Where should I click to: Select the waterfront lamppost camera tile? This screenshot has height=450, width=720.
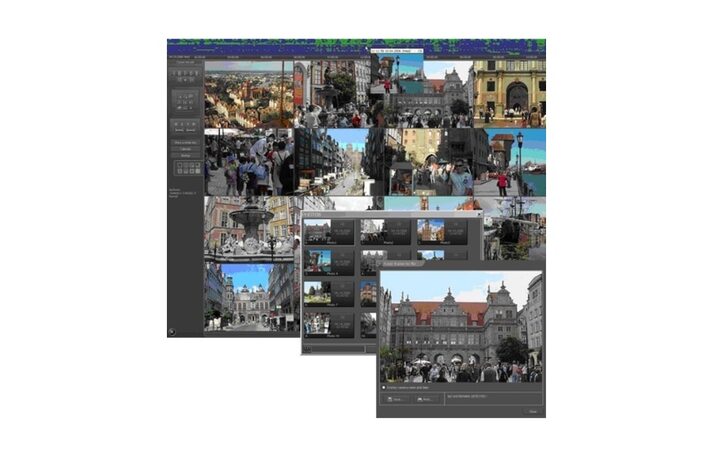510,162
